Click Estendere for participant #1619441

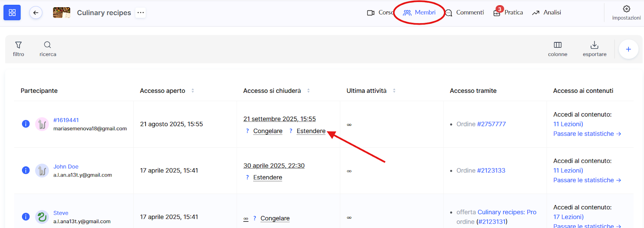pos(311,131)
